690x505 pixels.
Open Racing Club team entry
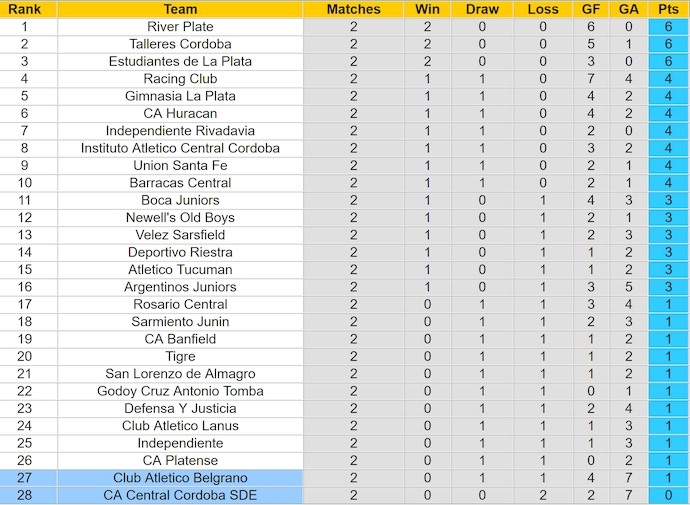(180, 79)
